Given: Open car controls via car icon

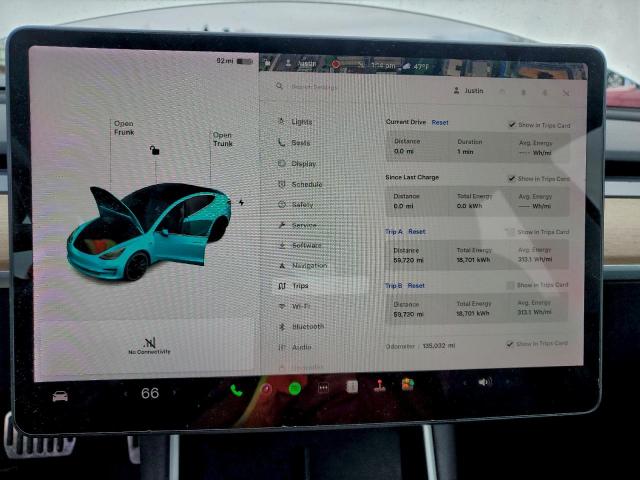Looking at the screenshot, I should coord(60,396).
